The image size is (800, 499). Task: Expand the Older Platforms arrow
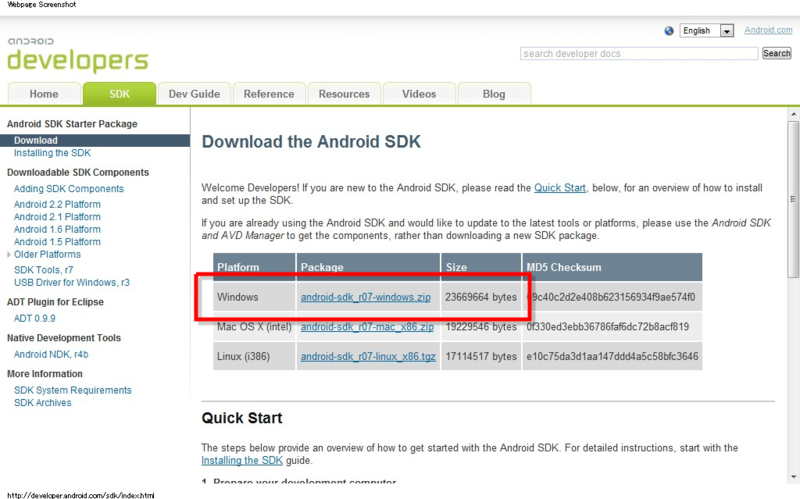9,254
